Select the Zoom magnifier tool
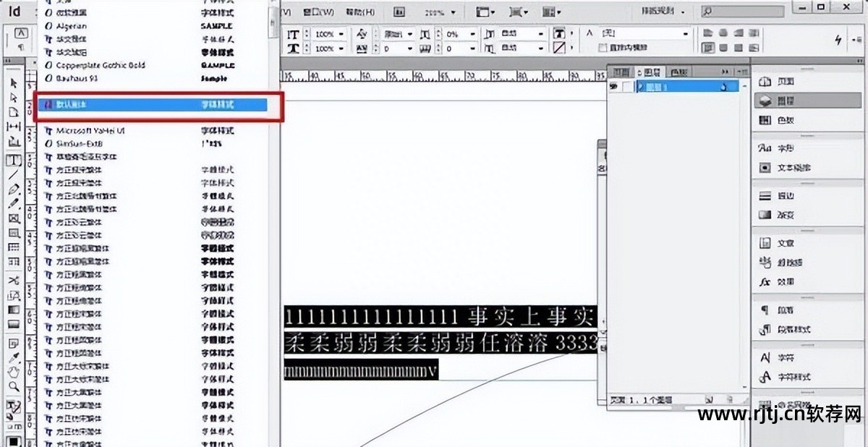Image resolution: width=868 pixels, height=447 pixels. tap(13, 386)
